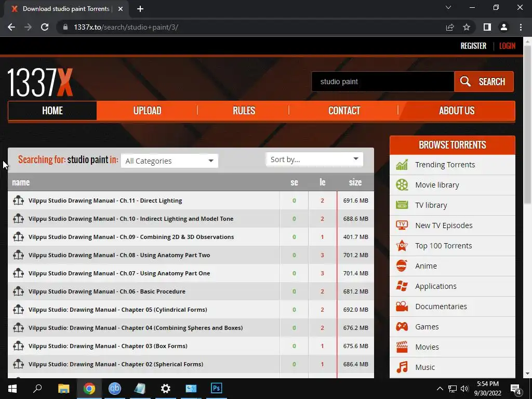The image size is (532, 399).
Task: Open Chapter 04 (Combining Spheres and Boxes) torrent
Action: [x=136, y=328]
